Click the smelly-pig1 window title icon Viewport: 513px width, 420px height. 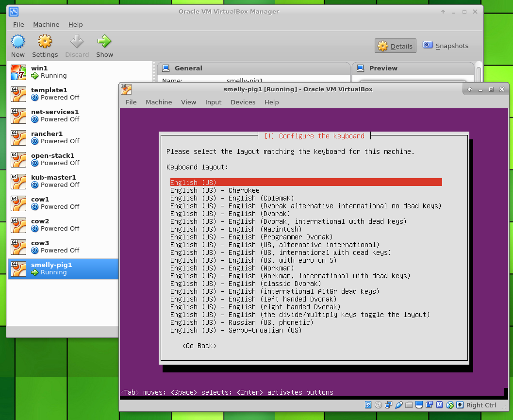pyautogui.click(x=126, y=89)
